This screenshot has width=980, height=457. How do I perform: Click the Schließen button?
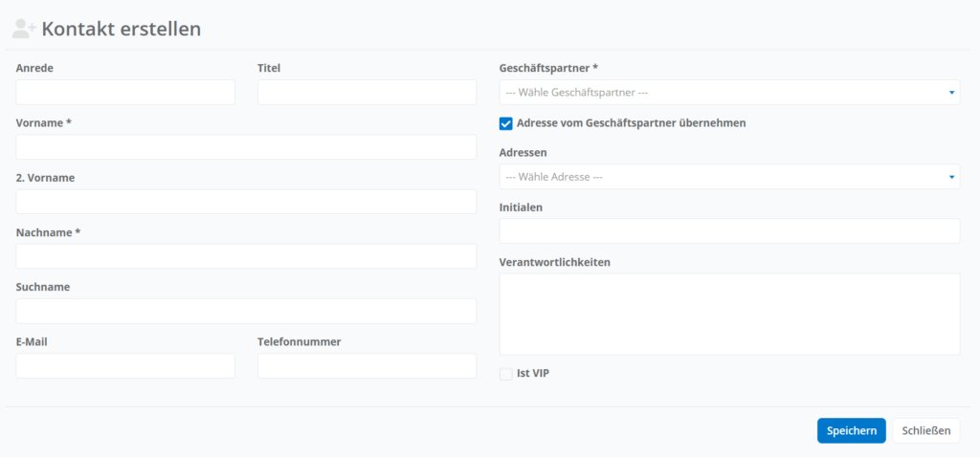[x=925, y=431]
